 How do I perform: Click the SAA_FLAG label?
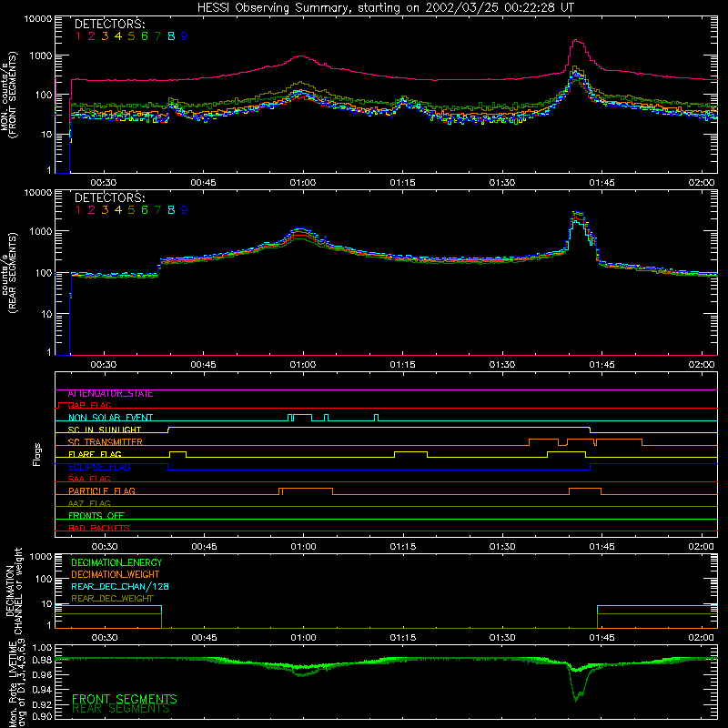[x=89, y=480]
